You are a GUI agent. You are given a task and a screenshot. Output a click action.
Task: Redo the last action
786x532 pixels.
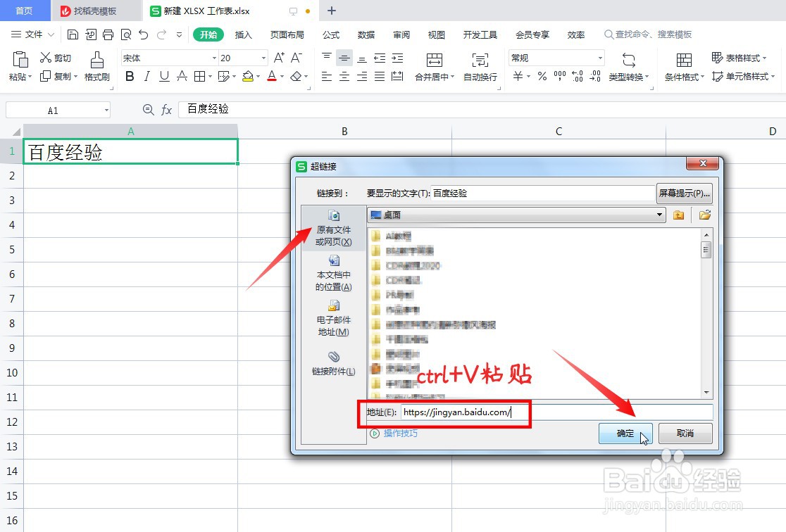[161, 34]
